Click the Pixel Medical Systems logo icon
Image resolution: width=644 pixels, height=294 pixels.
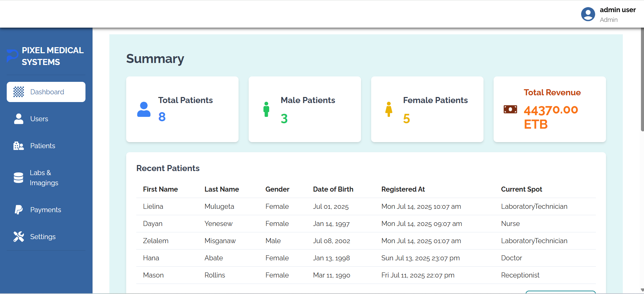coord(12,56)
